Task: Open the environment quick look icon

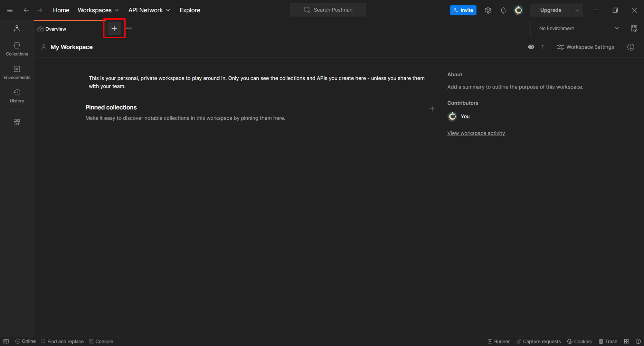Action: point(634,28)
